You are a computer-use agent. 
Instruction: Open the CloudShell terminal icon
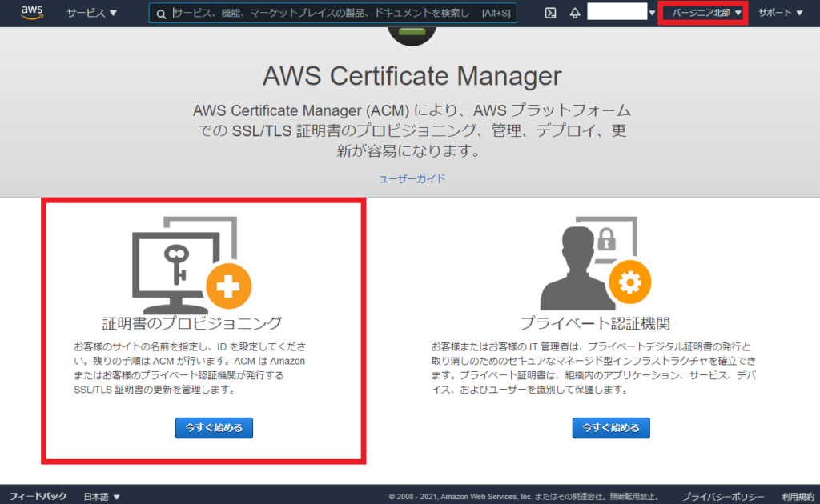point(550,13)
